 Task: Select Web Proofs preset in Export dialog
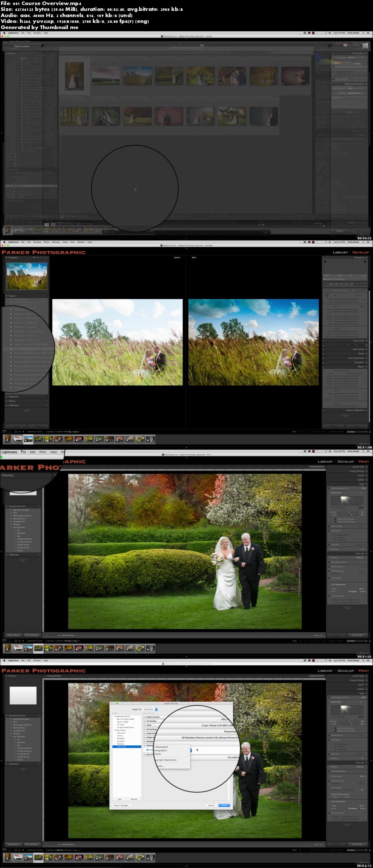[127, 747]
